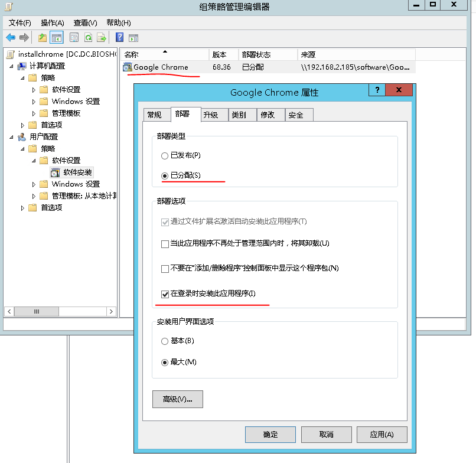Image resolution: width=476 pixels, height=463 pixels.
Task: Select the 软件安装 node icon in tree
Action: point(55,172)
